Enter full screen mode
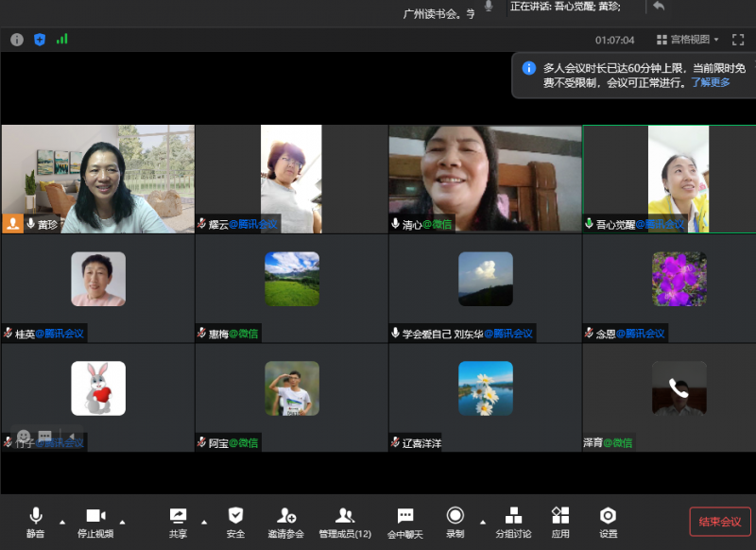The width and height of the screenshot is (756, 550). click(738, 40)
